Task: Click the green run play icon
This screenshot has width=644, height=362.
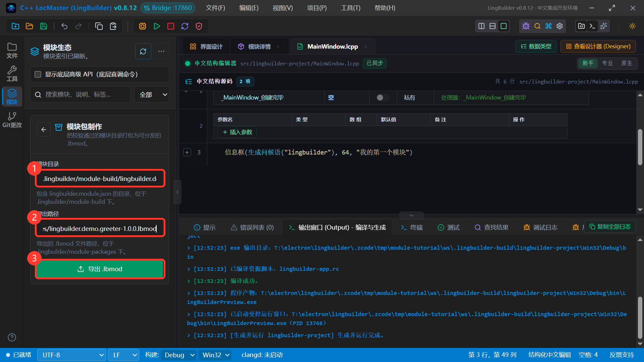Action: [157, 26]
